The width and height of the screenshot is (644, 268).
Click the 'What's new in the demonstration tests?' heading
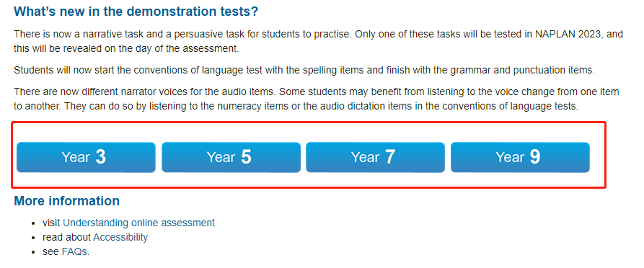click(x=136, y=11)
